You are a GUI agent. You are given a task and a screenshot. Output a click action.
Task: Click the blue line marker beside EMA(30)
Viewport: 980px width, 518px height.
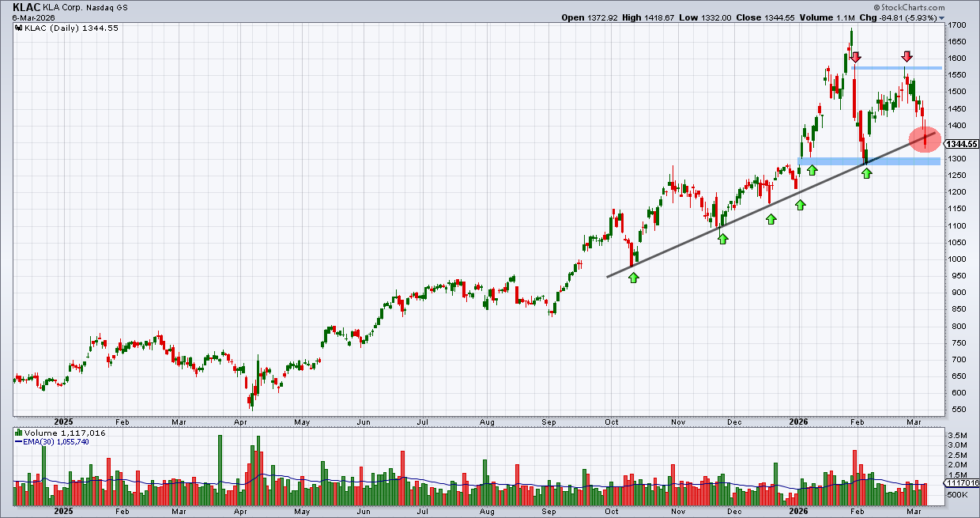click(18, 442)
